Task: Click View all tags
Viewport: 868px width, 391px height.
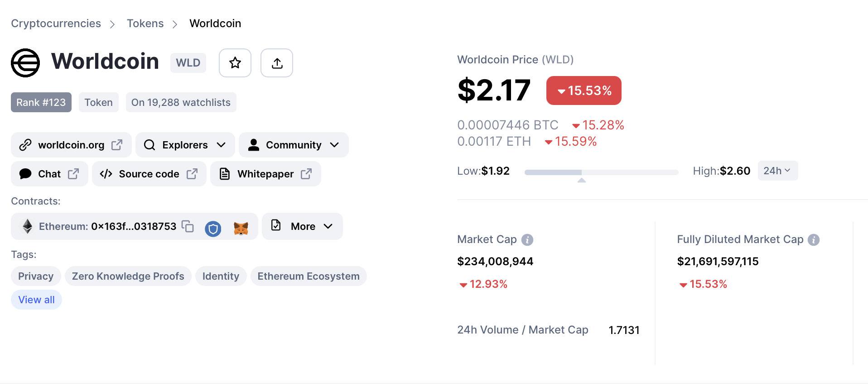Action: point(36,300)
